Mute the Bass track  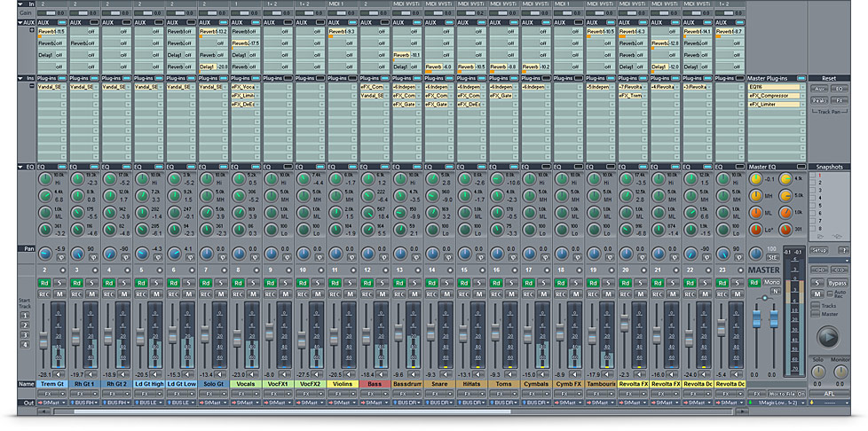tap(382, 294)
